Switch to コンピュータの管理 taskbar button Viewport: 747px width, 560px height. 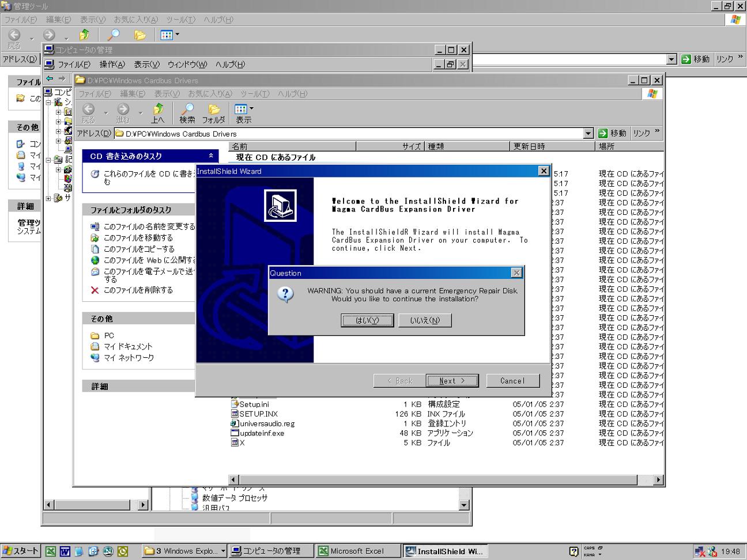[x=271, y=551]
